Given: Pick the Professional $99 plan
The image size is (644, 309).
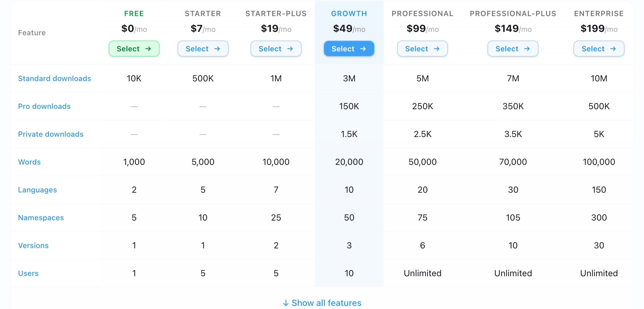Looking at the screenshot, I should coord(422,49).
